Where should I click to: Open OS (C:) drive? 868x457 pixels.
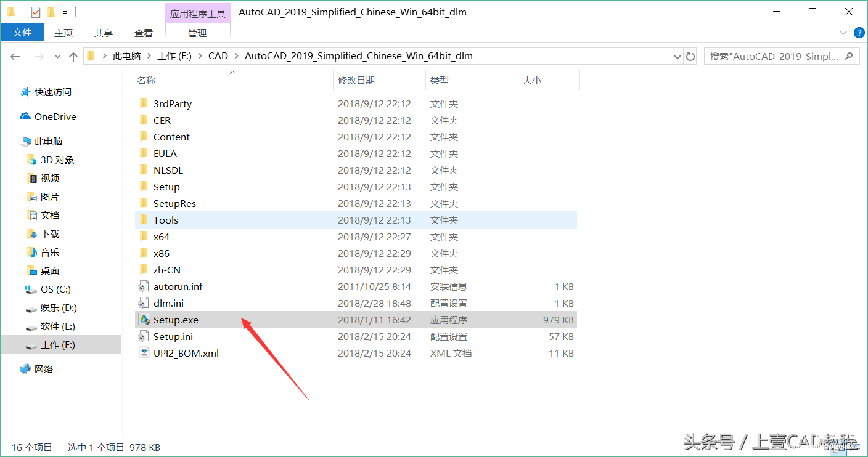(x=48, y=289)
